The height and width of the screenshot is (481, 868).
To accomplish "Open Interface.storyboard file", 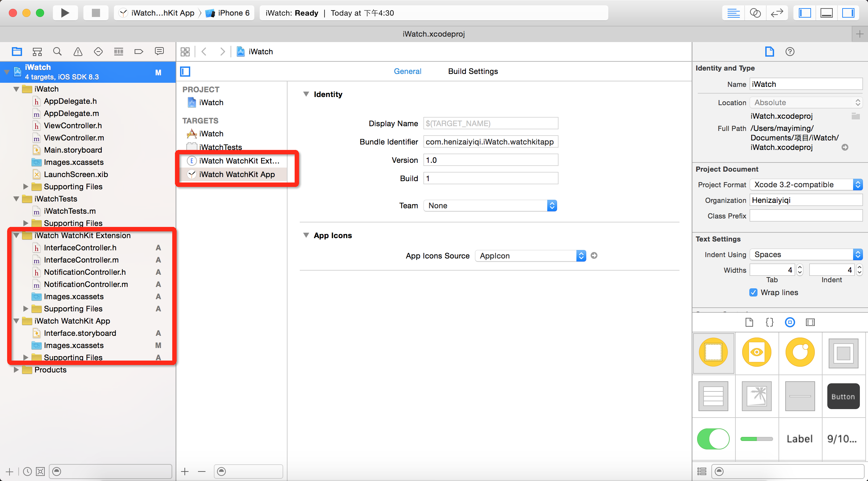I will point(80,333).
